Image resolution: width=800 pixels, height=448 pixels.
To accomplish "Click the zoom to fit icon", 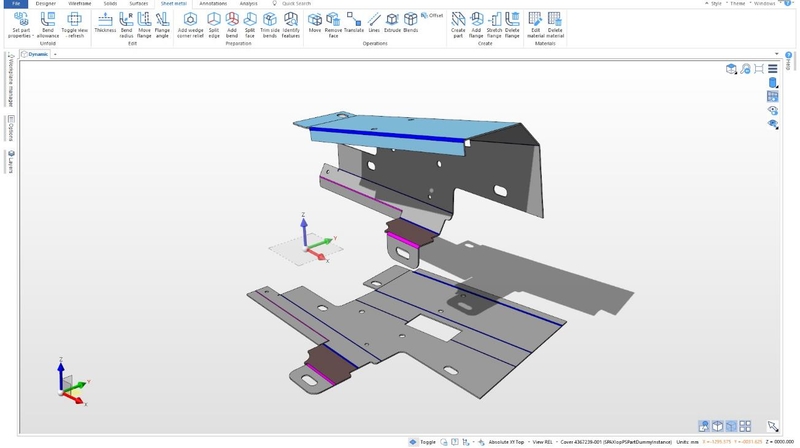I will [759, 69].
